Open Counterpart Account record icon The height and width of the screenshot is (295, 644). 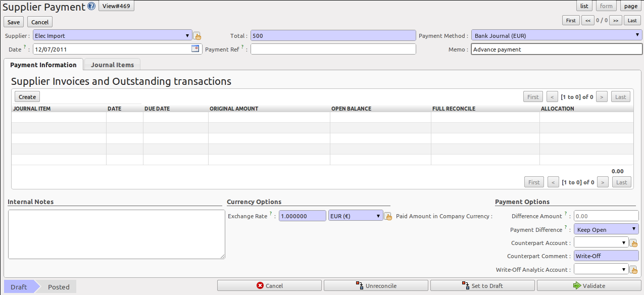pos(633,243)
